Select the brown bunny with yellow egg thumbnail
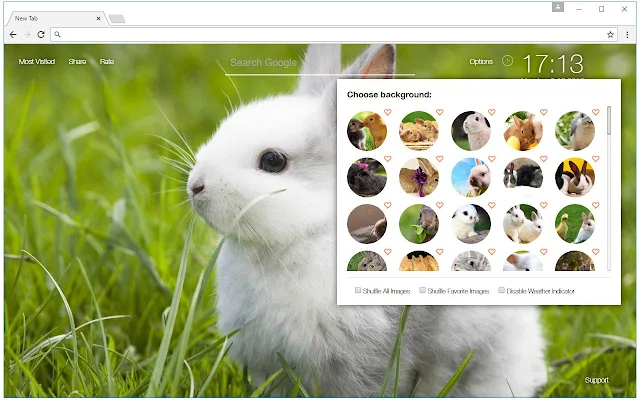The image size is (640, 400). point(523,131)
